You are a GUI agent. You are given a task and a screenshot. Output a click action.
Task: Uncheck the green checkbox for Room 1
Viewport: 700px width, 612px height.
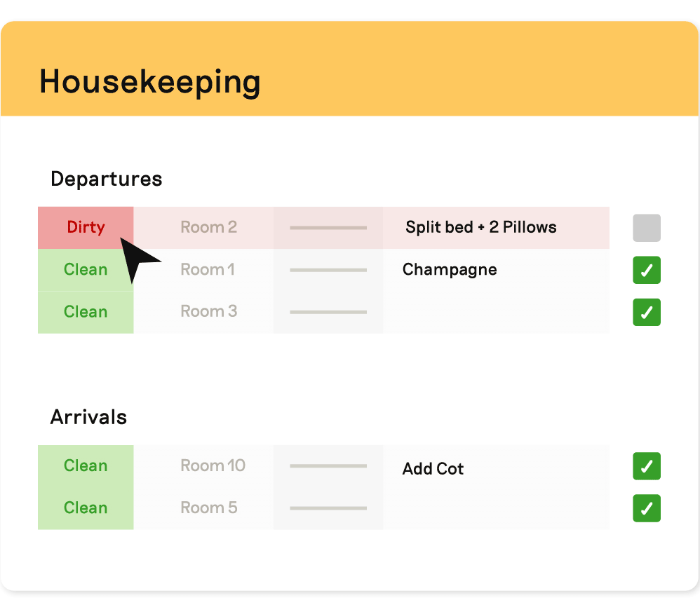pos(647,270)
